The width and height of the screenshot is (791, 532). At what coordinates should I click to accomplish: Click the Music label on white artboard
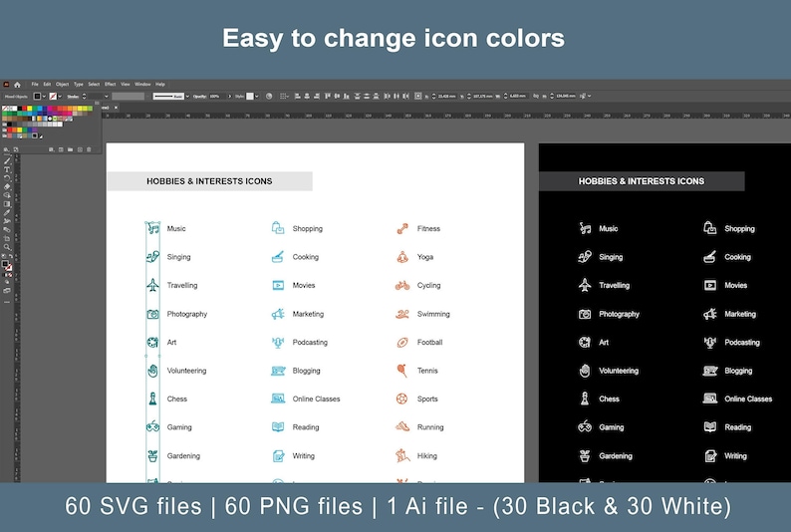pyautogui.click(x=176, y=228)
